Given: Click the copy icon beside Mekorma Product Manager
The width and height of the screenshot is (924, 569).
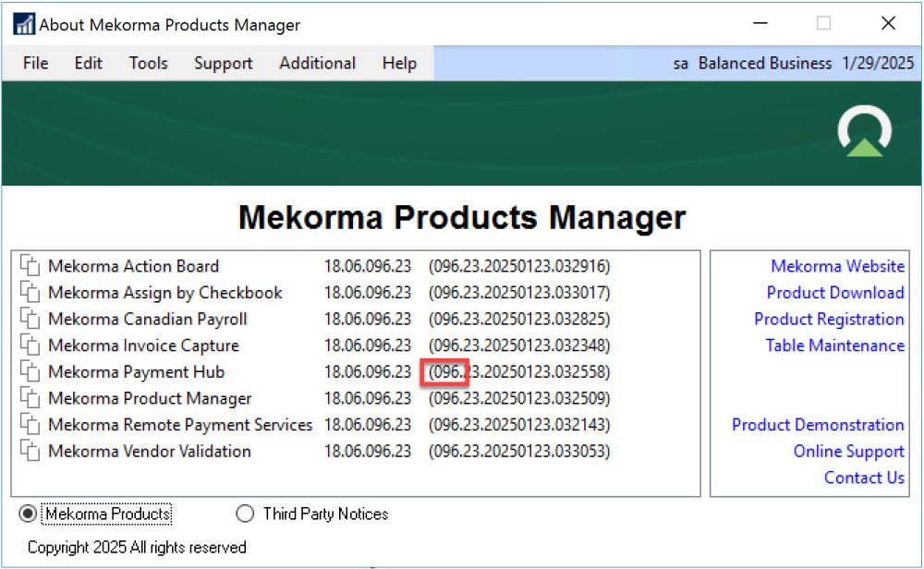Looking at the screenshot, I should (30, 399).
